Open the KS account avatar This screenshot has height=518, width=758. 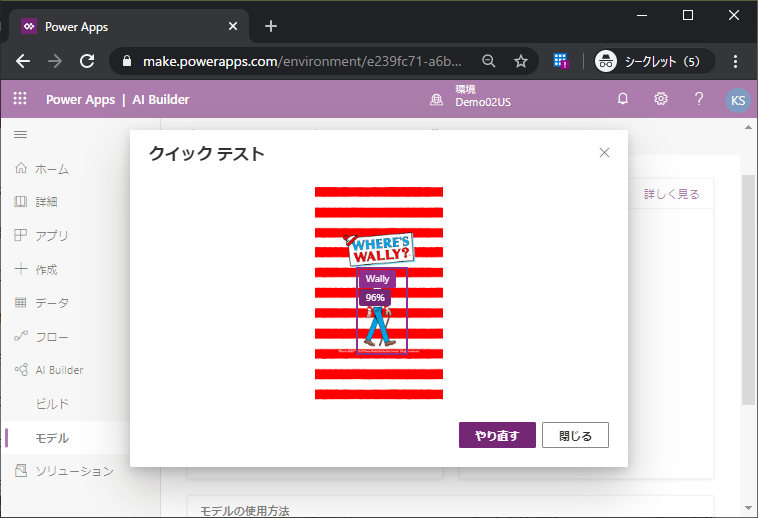tap(738, 100)
